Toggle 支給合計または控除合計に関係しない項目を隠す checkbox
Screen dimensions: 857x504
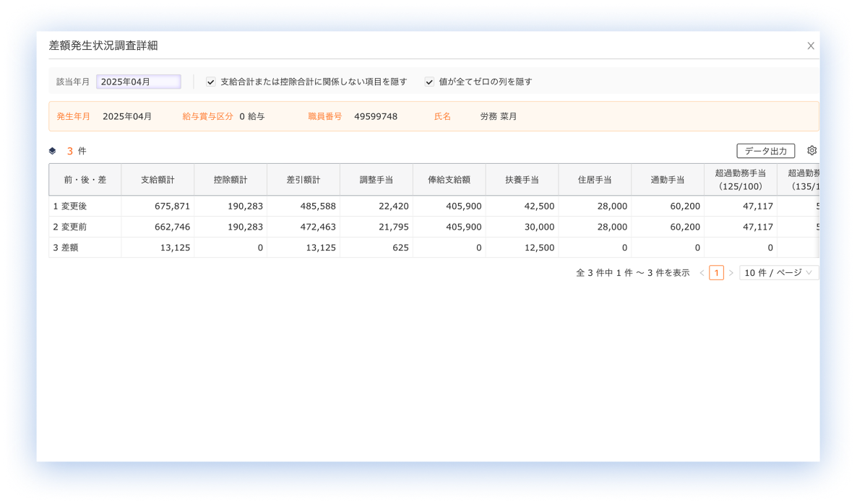210,82
